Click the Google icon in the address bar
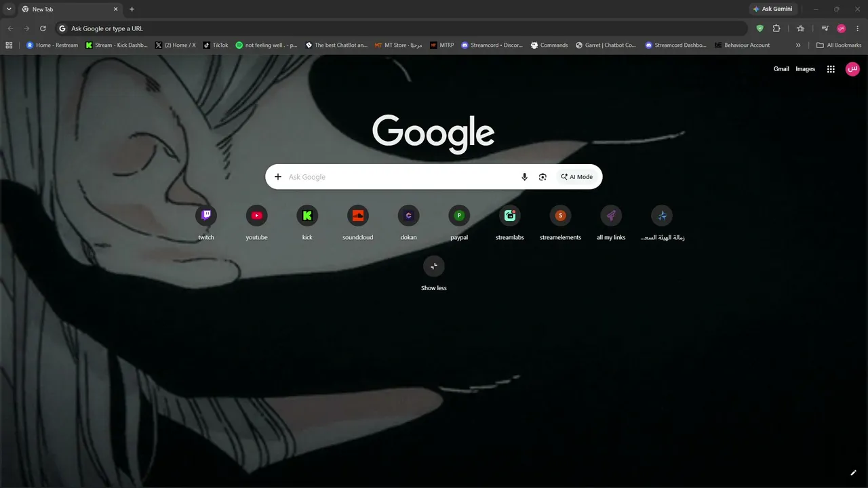 62,28
